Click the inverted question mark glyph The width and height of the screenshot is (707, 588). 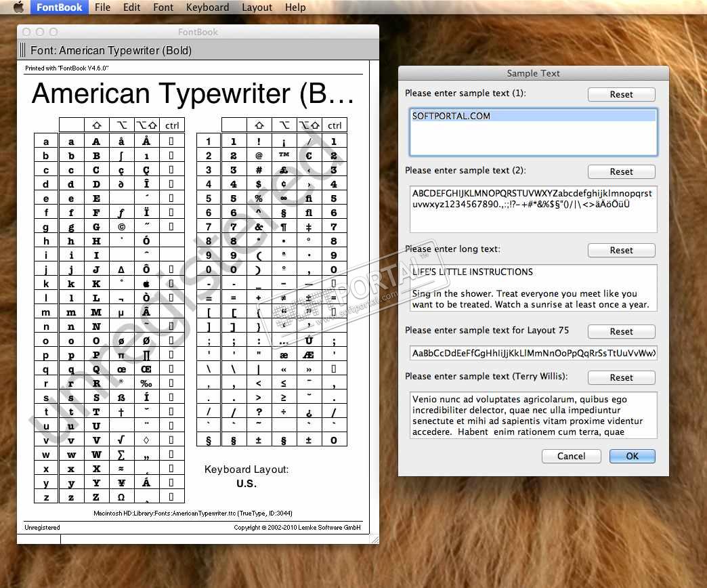click(x=309, y=412)
